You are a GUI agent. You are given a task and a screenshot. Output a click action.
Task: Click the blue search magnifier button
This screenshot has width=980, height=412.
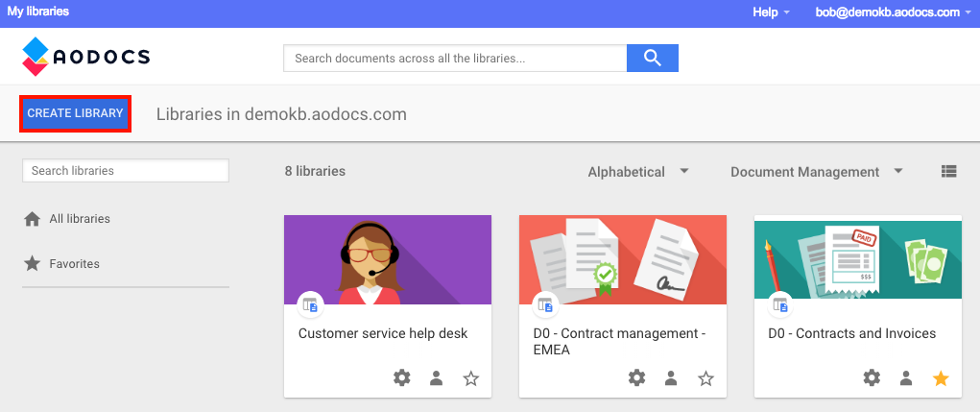tap(653, 59)
